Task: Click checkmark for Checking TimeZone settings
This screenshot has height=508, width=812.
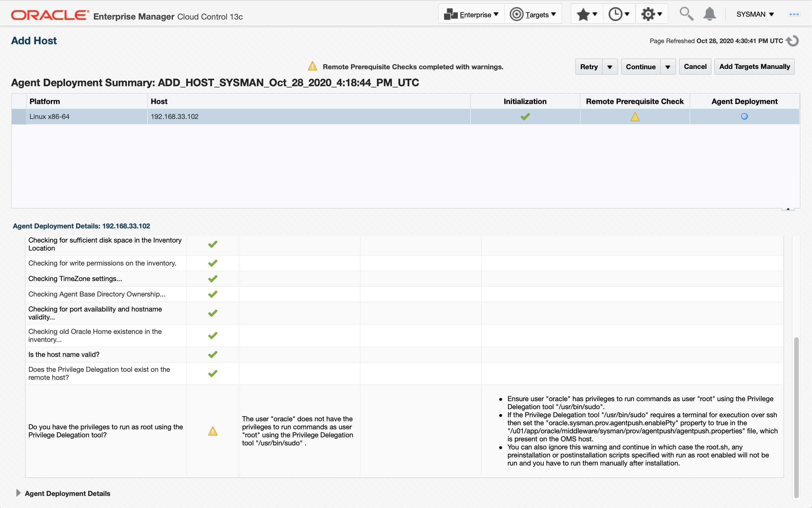Action: click(213, 278)
